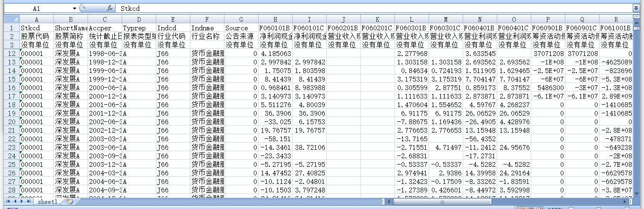This screenshot has width=644, height=209.
Task: Select the Typrep header cell
Action: (x=139, y=28)
